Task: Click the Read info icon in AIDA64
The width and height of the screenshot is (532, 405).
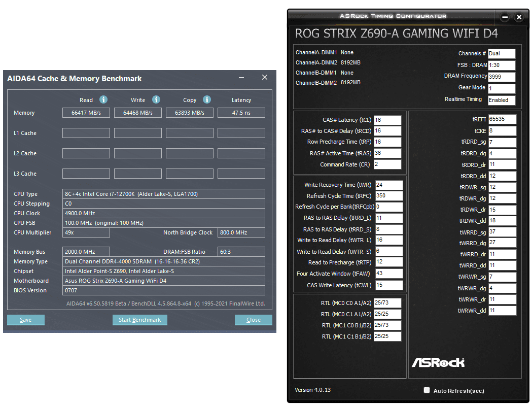Action: (x=103, y=99)
